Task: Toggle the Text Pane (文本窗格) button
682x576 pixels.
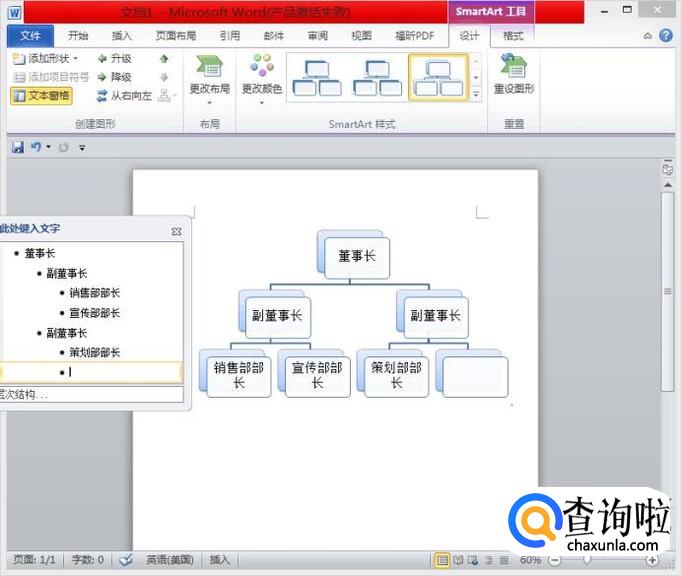Action: click(42, 96)
